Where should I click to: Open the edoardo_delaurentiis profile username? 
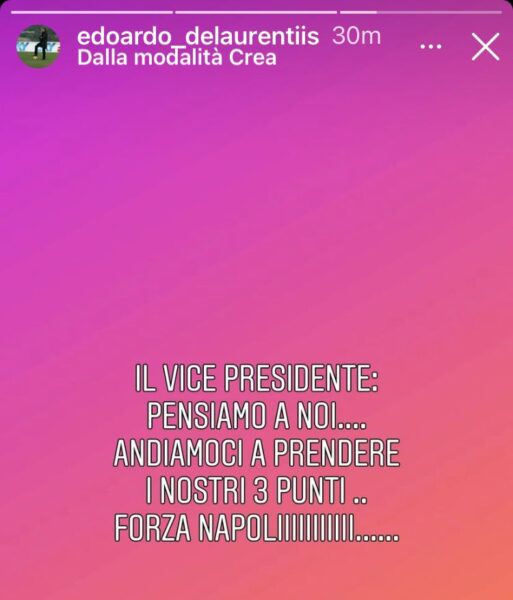[x=198, y=36]
